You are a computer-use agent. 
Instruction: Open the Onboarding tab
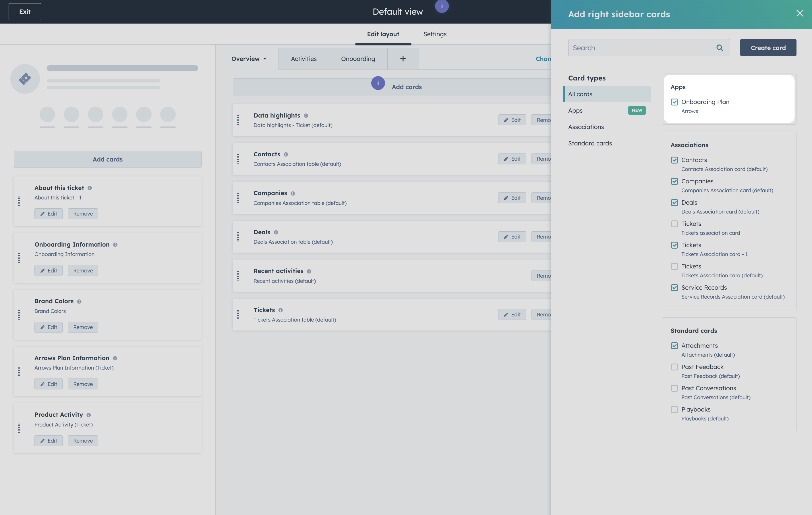[358, 59]
